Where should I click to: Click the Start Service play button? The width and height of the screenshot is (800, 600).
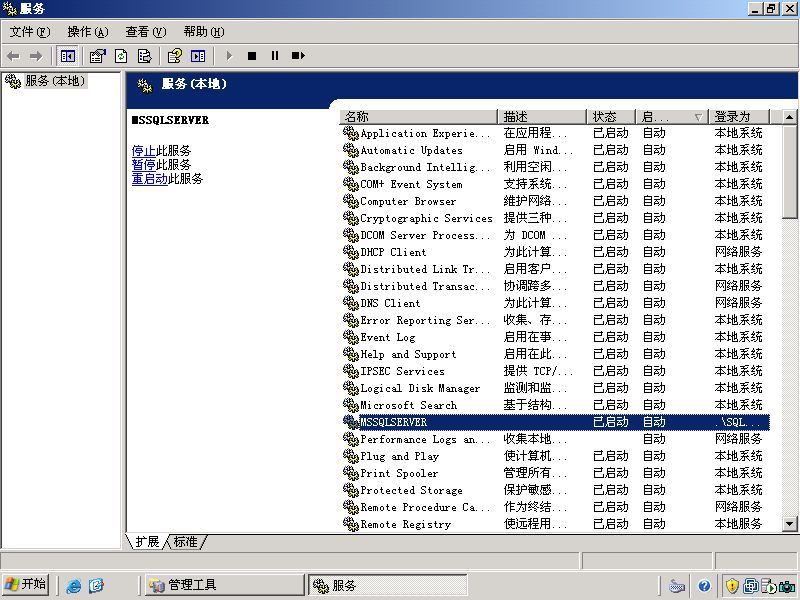229,56
